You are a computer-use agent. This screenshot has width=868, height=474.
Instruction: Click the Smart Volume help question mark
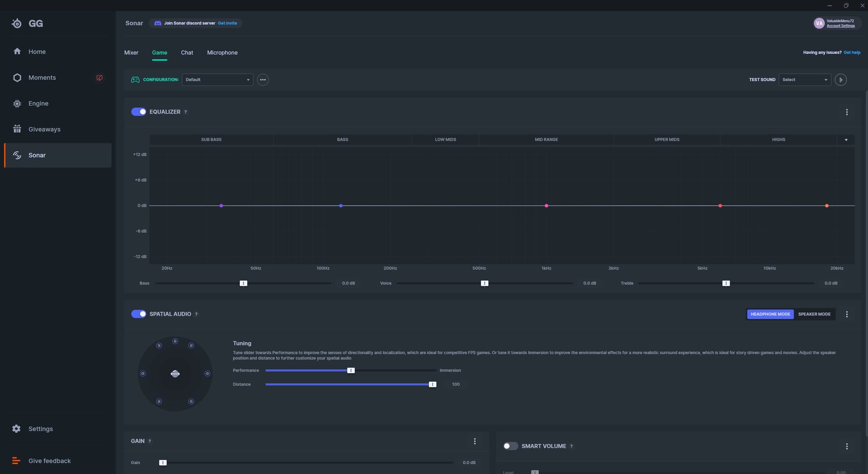click(x=571, y=446)
